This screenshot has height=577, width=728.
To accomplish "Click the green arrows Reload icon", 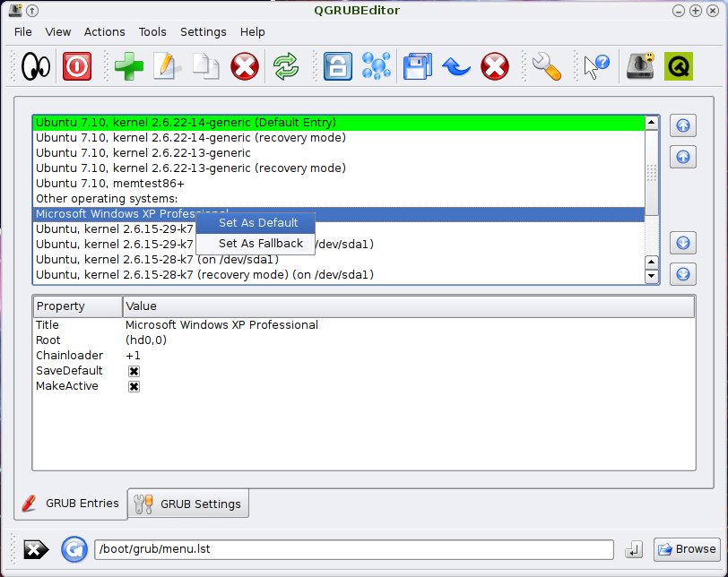I will pyautogui.click(x=285, y=67).
